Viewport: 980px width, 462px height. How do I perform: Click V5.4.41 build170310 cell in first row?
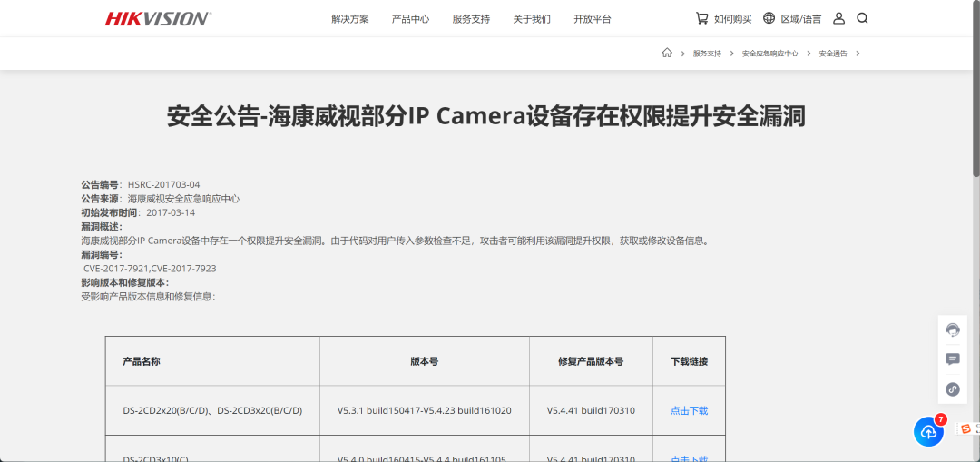591,411
